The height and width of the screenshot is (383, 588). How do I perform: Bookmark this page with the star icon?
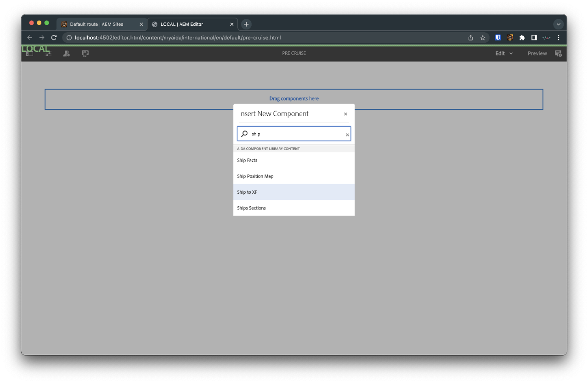click(483, 38)
